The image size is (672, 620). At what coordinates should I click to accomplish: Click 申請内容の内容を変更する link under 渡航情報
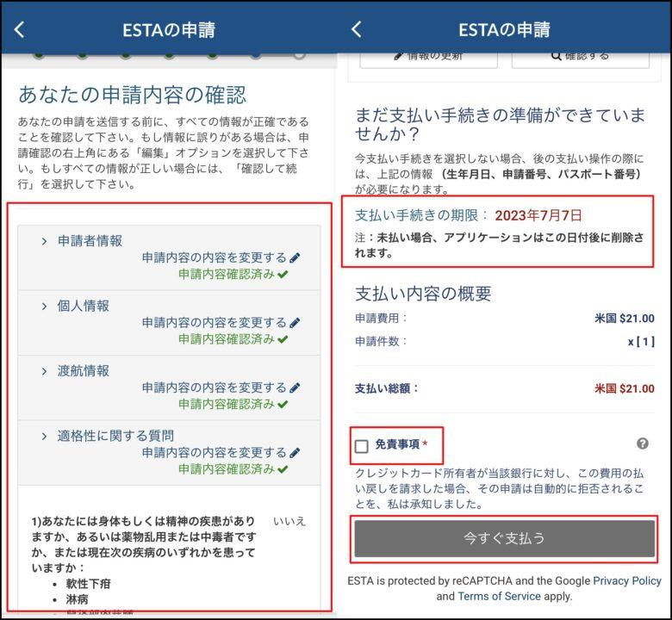point(214,387)
